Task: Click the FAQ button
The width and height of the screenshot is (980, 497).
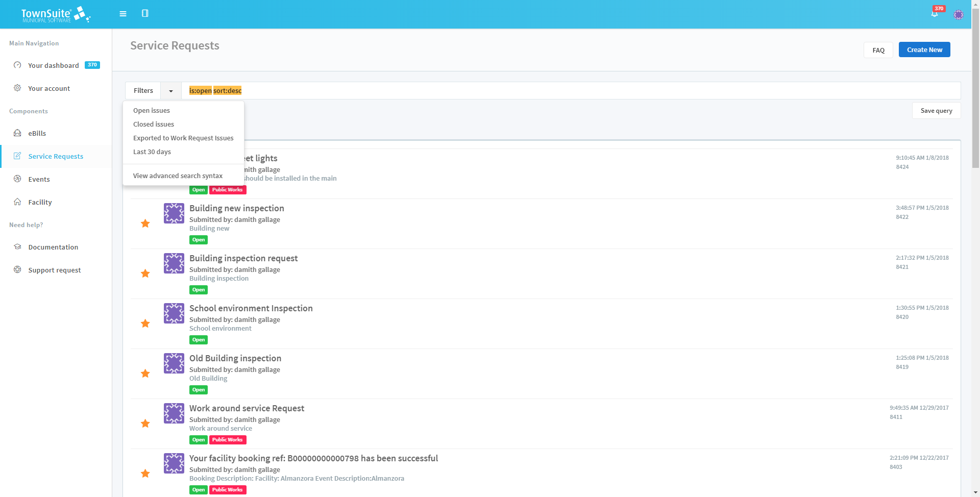Action: (878, 50)
